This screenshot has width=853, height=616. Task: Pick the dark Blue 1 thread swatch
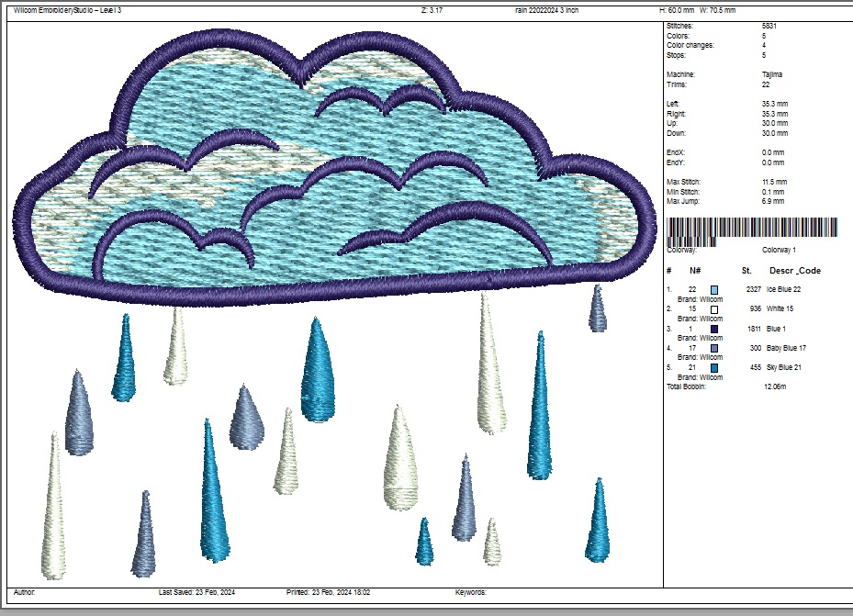pyautogui.click(x=715, y=329)
